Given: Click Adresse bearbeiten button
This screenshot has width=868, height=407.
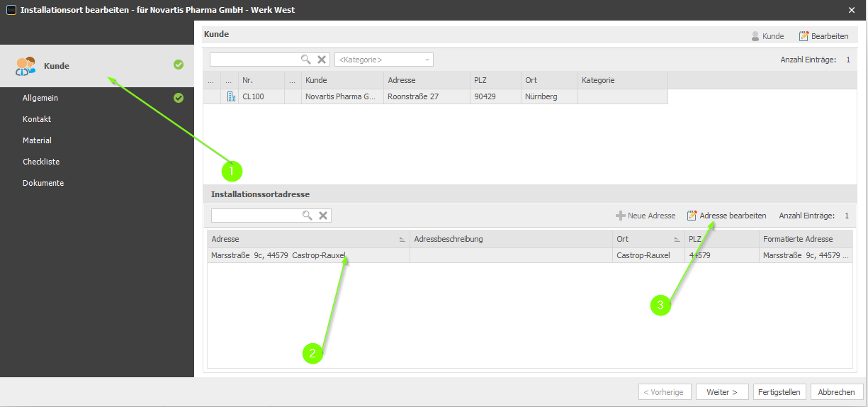Looking at the screenshot, I should 726,216.
